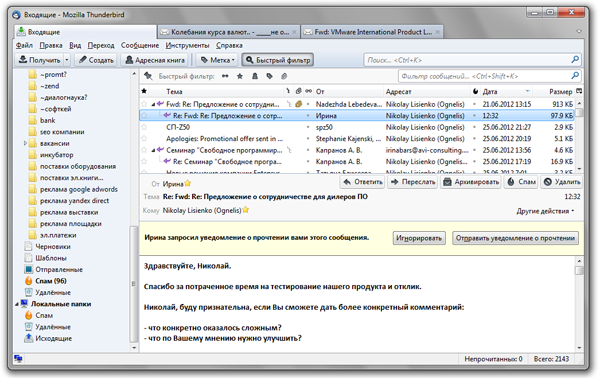Expand the вакансии folder

(x=25, y=143)
